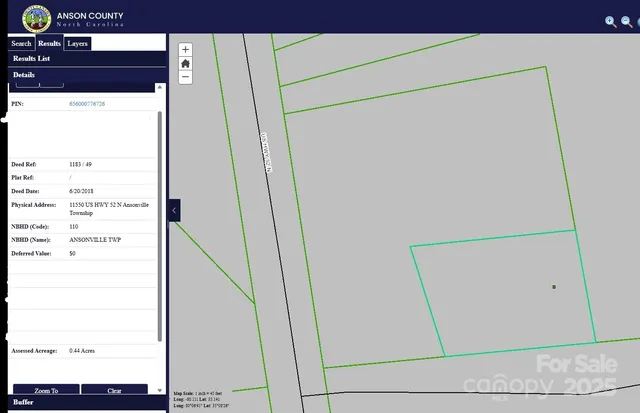The height and width of the screenshot is (413, 640).
Task: Open the PIN 656000776726 link
Action: coord(87,104)
